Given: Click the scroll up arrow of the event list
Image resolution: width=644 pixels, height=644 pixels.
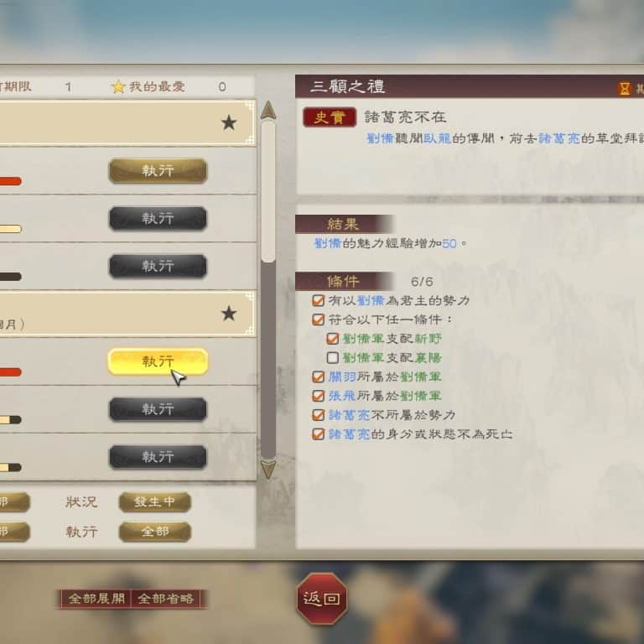Looking at the screenshot, I should (268, 111).
